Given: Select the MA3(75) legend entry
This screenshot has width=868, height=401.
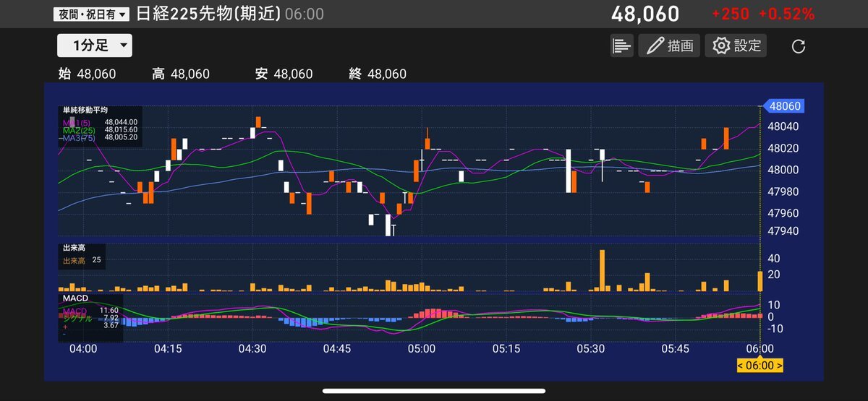Looking at the screenshot, I should (80, 138).
